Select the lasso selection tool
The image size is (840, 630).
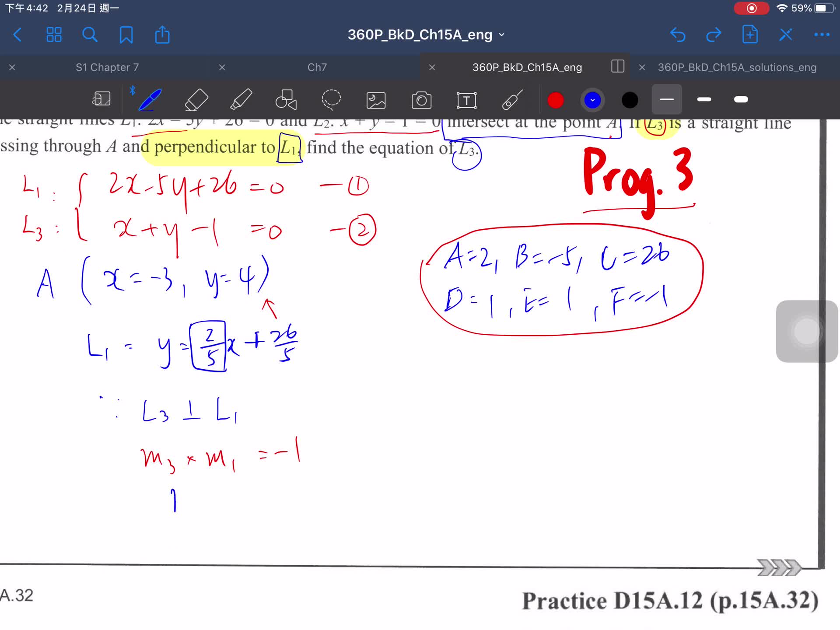331,100
